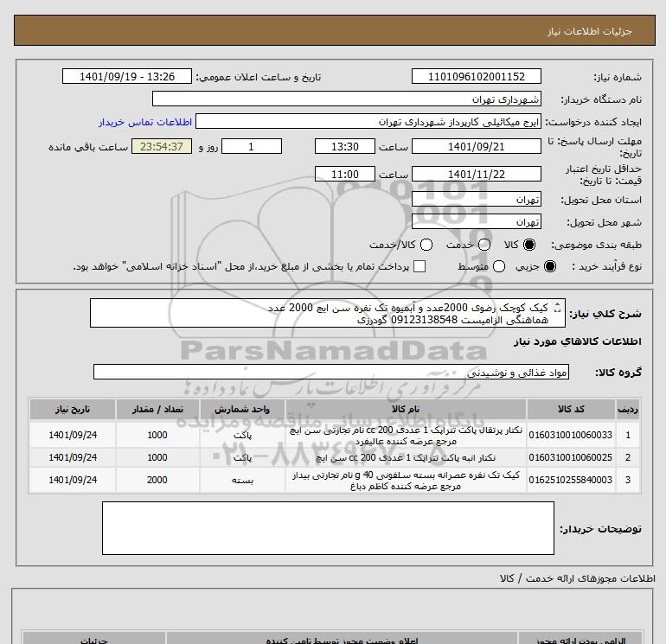Click the تاریخ نیاز column header
This screenshot has width=666, height=644.
(x=73, y=409)
